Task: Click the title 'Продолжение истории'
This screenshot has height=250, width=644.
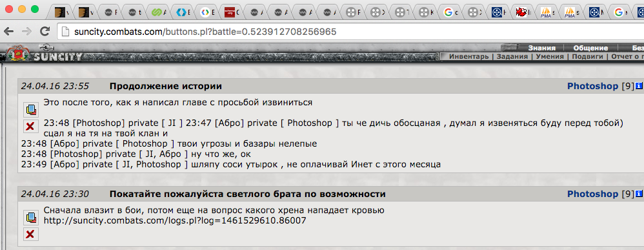Action: [166, 87]
